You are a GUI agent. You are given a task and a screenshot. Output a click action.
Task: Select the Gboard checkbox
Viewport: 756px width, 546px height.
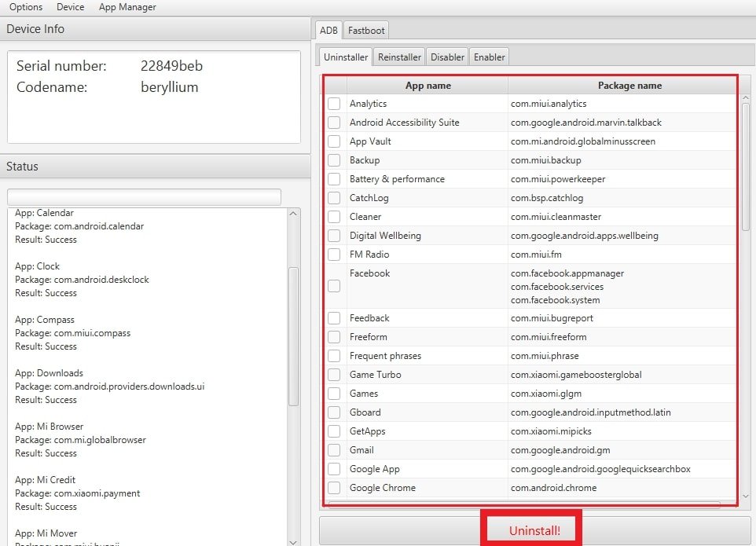coord(334,412)
